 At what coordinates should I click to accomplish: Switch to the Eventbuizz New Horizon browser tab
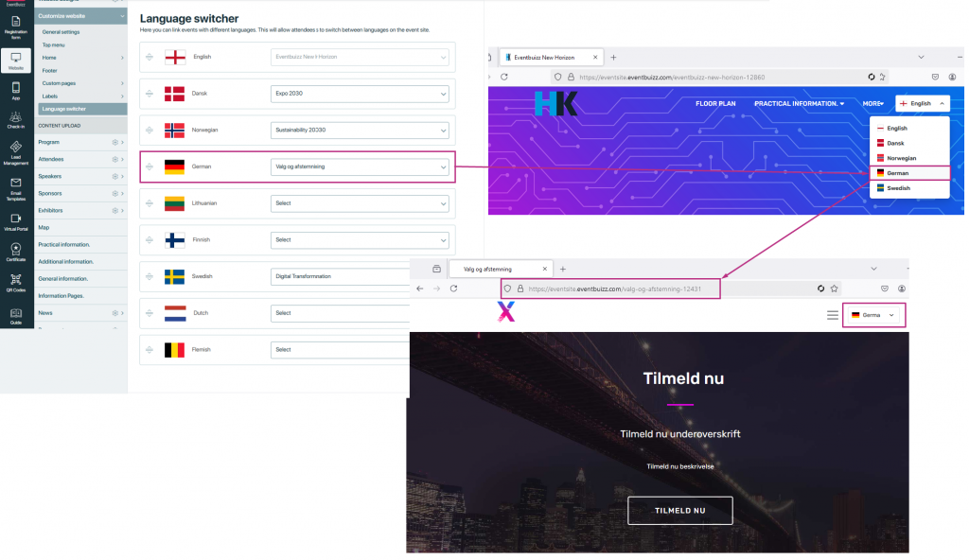click(552, 58)
